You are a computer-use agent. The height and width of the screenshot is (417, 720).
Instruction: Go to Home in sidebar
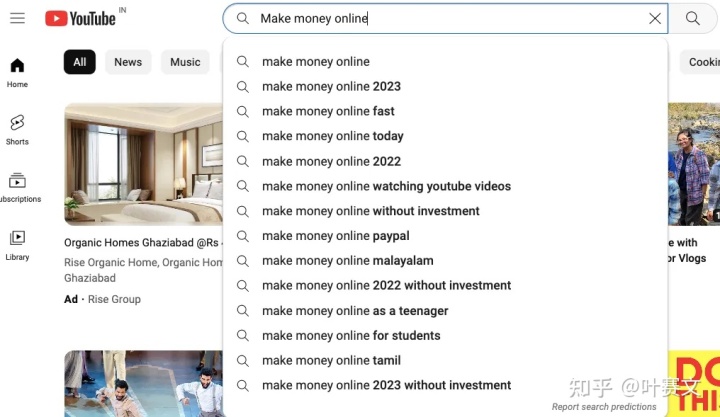point(17,72)
